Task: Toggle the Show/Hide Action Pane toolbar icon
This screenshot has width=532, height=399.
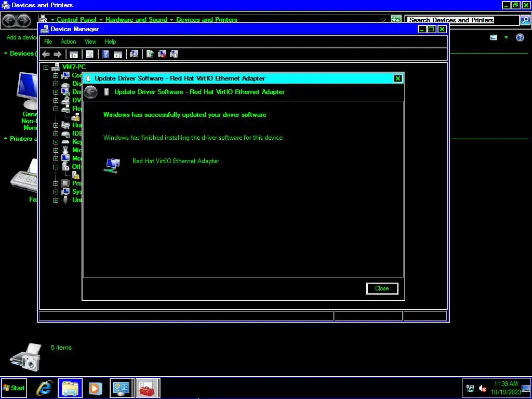Action: click(x=118, y=54)
